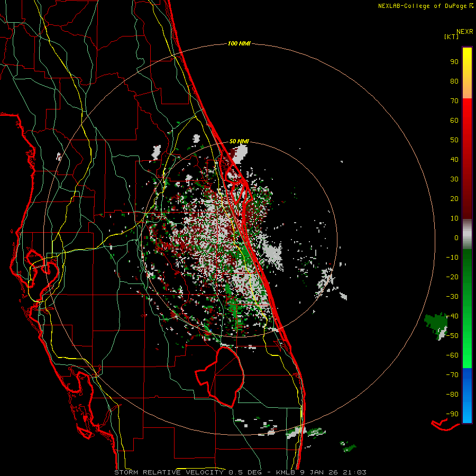Click the positive 80 scale label
476x476 pixels.
pos(454,81)
